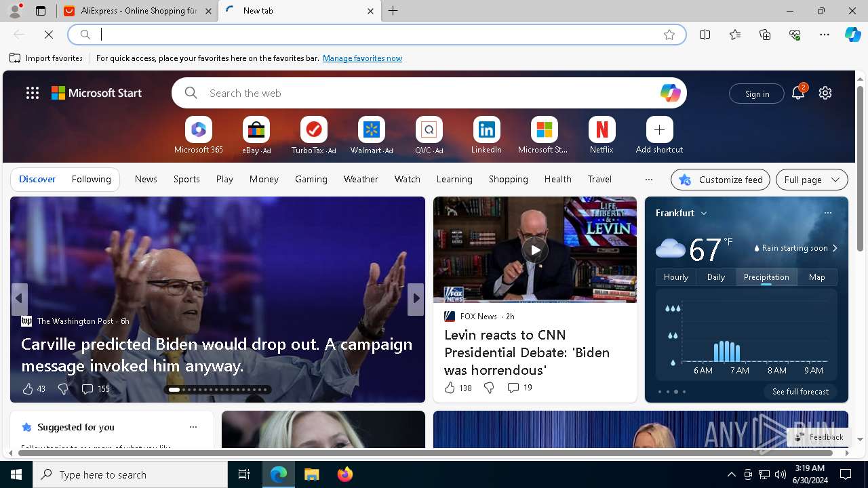Open Browser essentials heart icon
This screenshot has width=868, height=488.
tap(795, 35)
